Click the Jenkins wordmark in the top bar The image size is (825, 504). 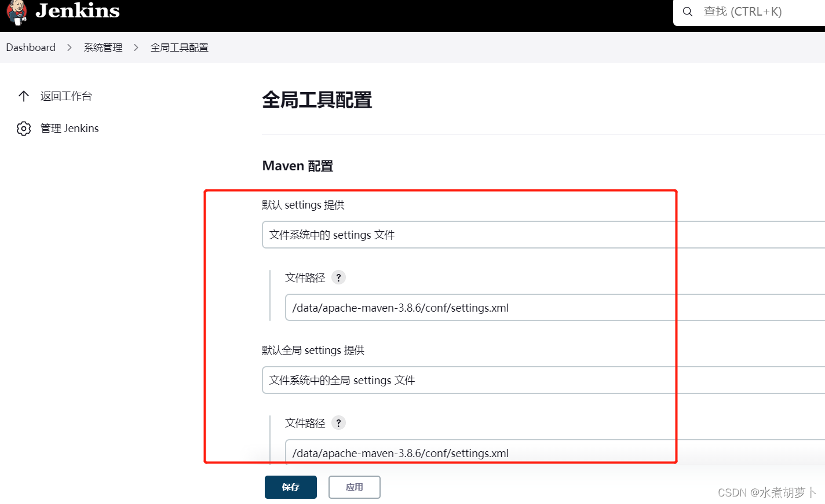pos(76,11)
